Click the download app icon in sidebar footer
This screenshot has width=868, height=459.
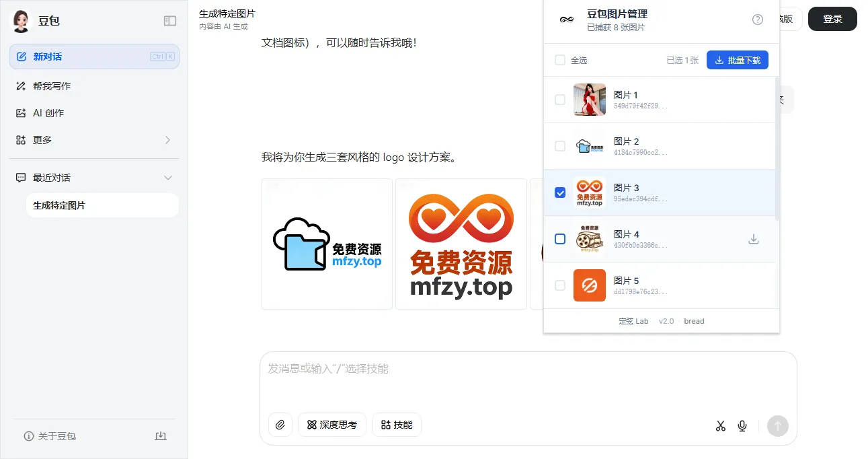pos(161,436)
